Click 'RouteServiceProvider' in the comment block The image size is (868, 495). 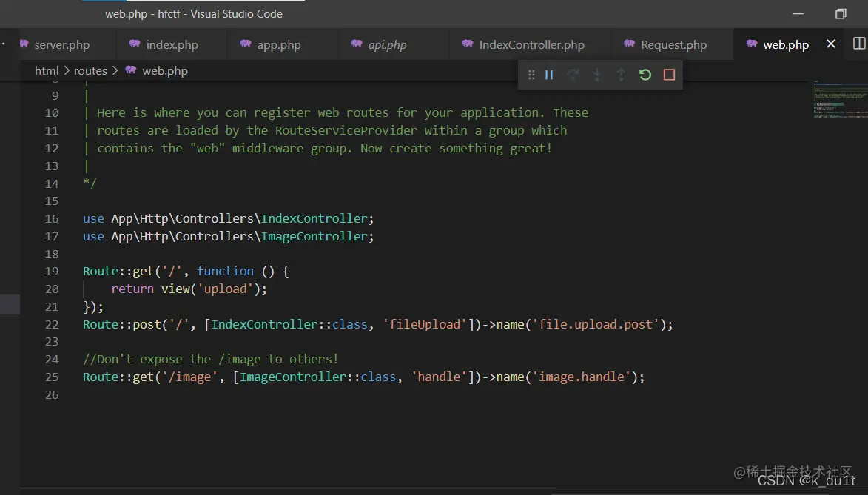346,131
